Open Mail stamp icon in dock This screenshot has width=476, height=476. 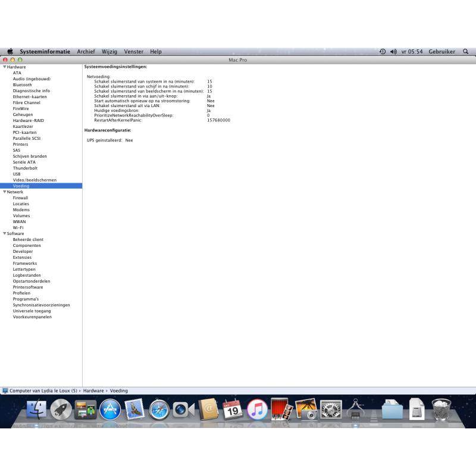(134, 409)
